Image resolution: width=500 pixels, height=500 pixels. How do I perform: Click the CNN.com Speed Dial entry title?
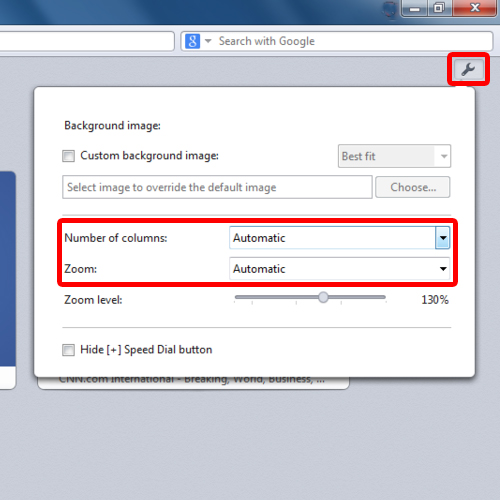[x=192, y=380]
